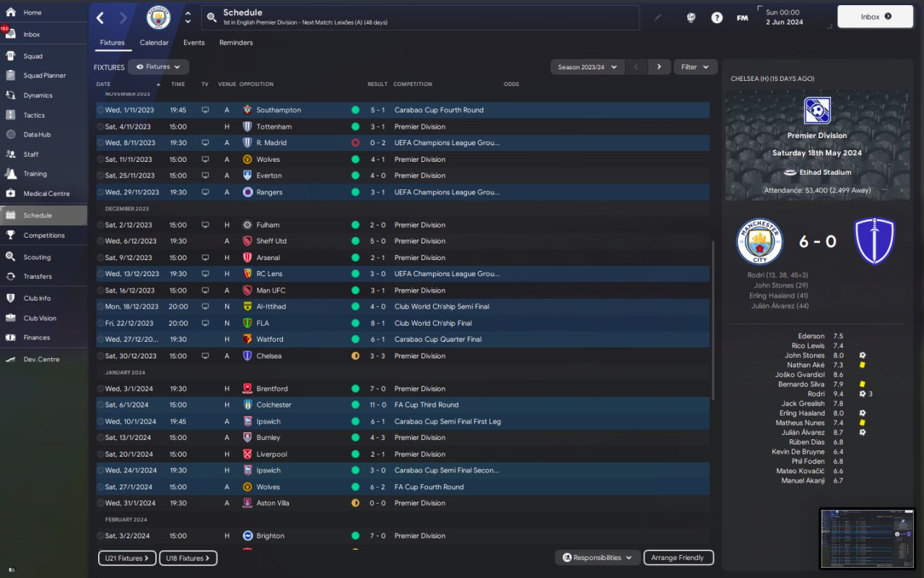This screenshot has width=924, height=578.
Task: Click the FM menu icon
Action: pos(742,17)
